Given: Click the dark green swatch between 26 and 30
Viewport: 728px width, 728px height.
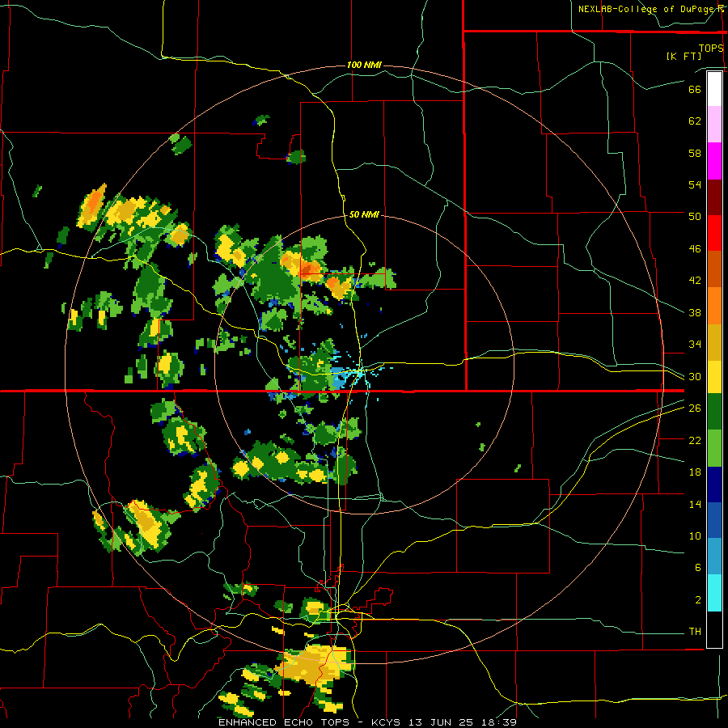Looking at the screenshot, I should click(x=714, y=412).
